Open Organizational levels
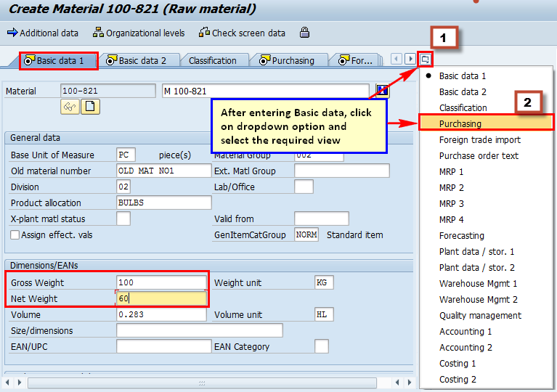This screenshot has height=392, width=557. click(x=139, y=33)
